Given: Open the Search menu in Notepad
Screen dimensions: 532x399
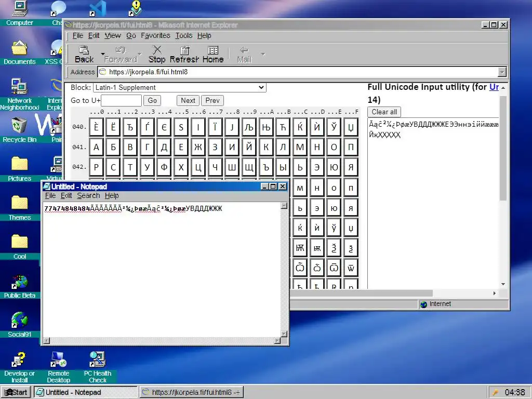Looking at the screenshot, I should (88, 196).
